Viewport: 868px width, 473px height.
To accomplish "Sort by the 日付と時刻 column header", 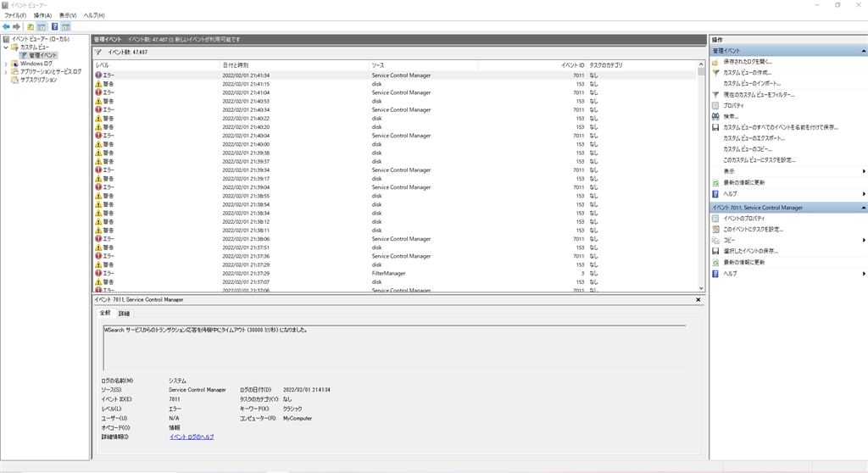I will click(x=294, y=65).
